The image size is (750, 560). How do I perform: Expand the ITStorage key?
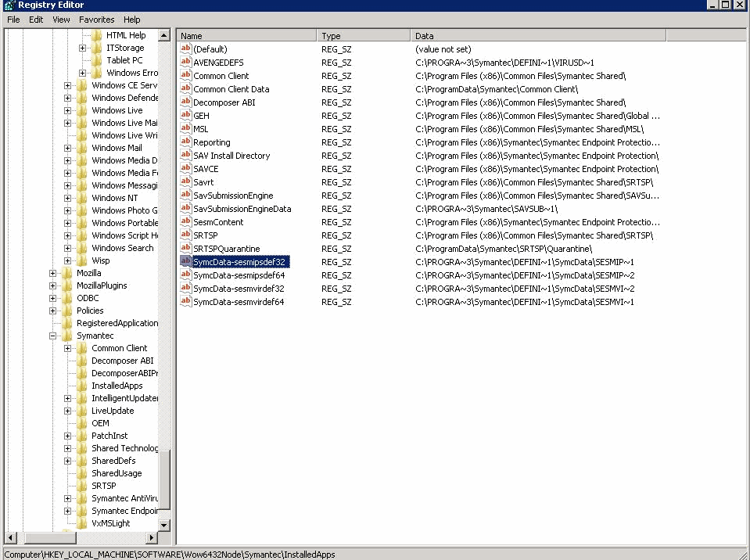pyautogui.click(x=82, y=48)
